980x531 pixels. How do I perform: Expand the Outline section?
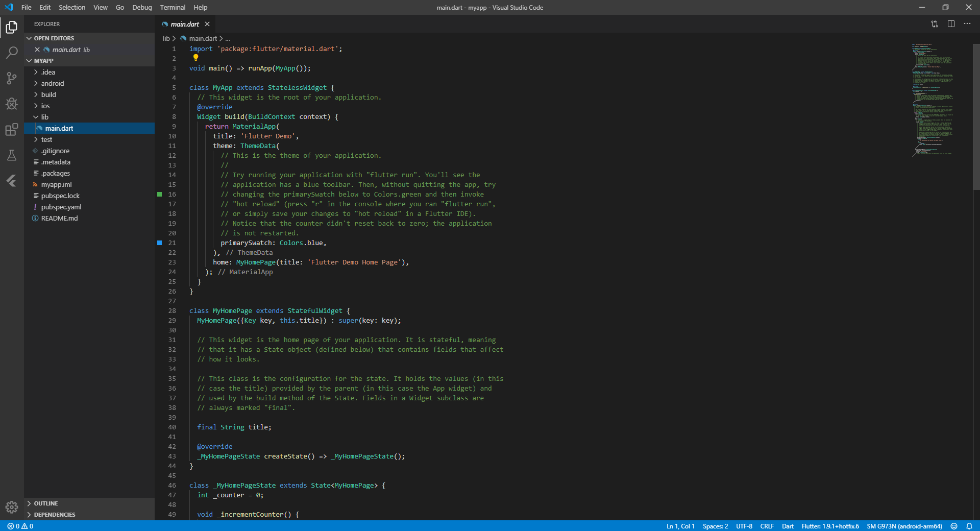(89, 503)
